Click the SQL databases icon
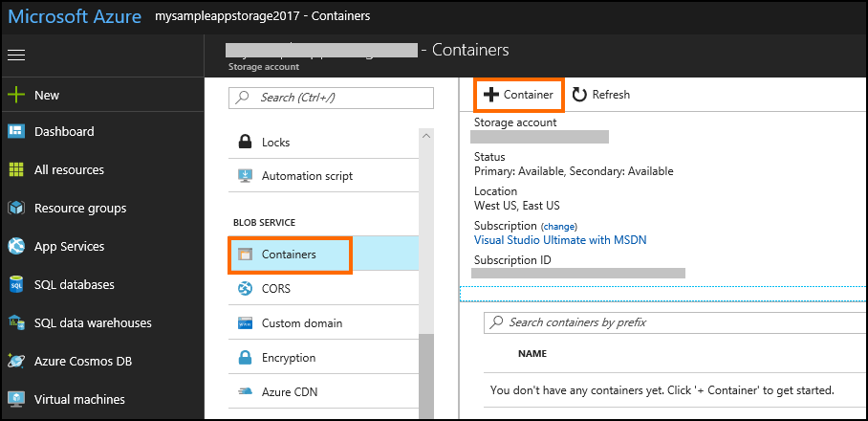The image size is (868, 421). tap(16, 284)
